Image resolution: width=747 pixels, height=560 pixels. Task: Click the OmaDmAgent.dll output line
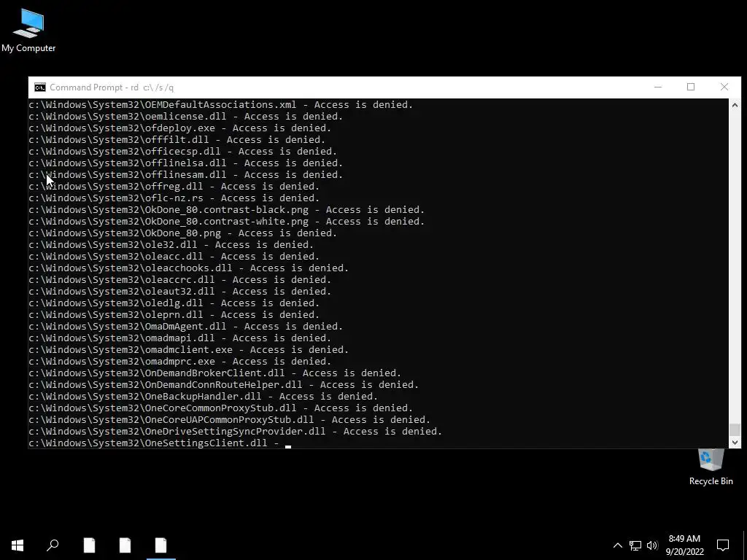click(186, 326)
